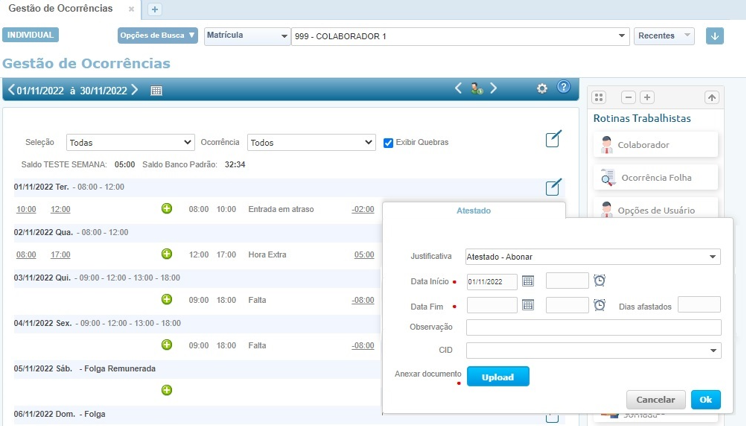Open the settings gear in the header bar
The height and width of the screenshot is (426, 746).
click(542, 88)
